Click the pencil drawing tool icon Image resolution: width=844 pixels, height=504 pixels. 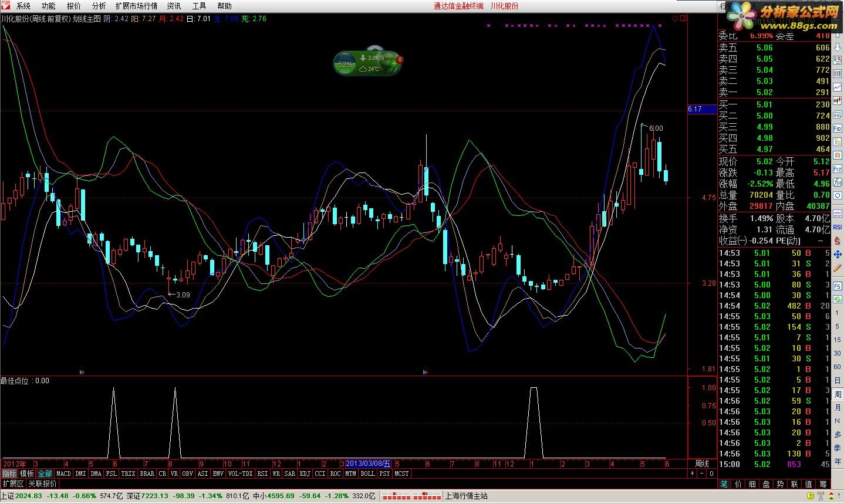[x=838, y=268]
